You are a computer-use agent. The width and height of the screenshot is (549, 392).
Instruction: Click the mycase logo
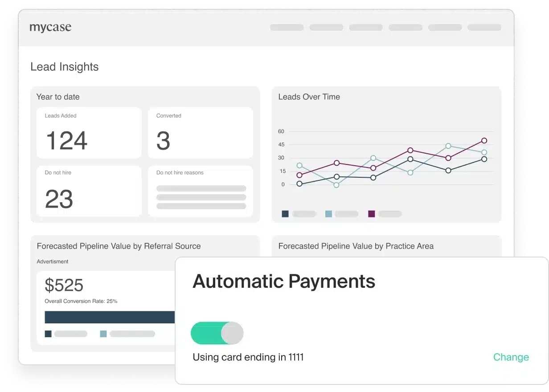(x=50, y=28)
